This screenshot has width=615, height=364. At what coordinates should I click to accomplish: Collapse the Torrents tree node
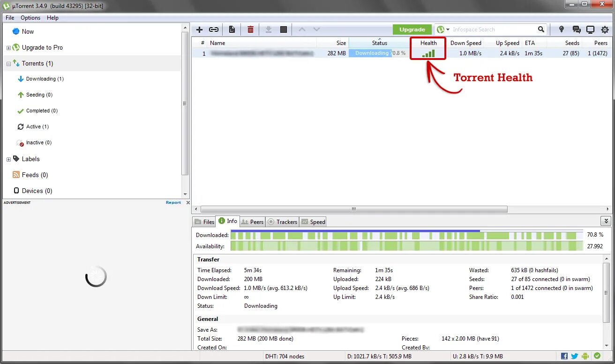[8, 64]
